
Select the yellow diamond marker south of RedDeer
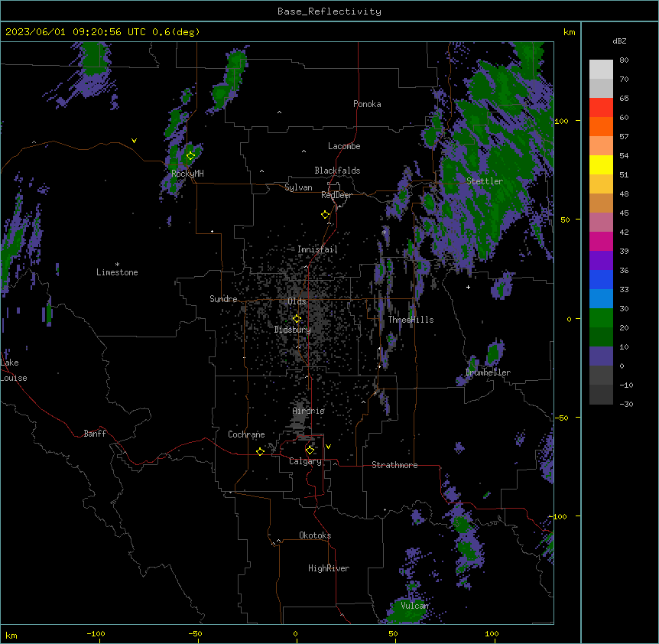coord(325,215)
